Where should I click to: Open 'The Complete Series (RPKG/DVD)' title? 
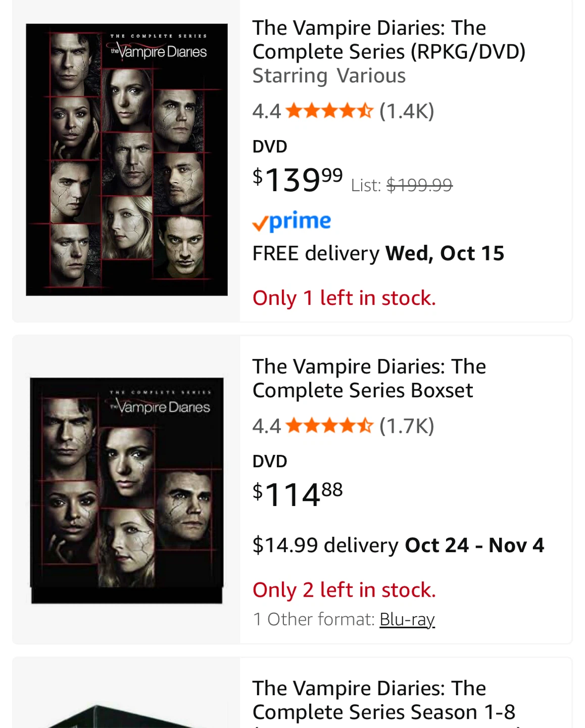coord(388,40)
